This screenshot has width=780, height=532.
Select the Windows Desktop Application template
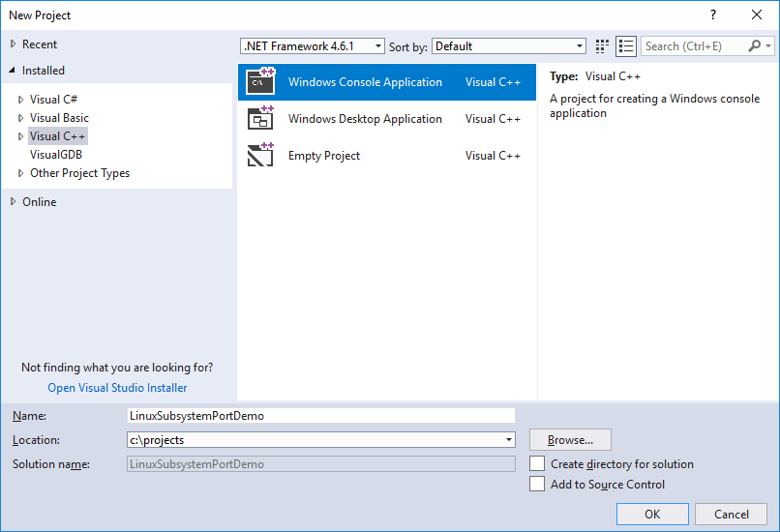coord(387,119)
